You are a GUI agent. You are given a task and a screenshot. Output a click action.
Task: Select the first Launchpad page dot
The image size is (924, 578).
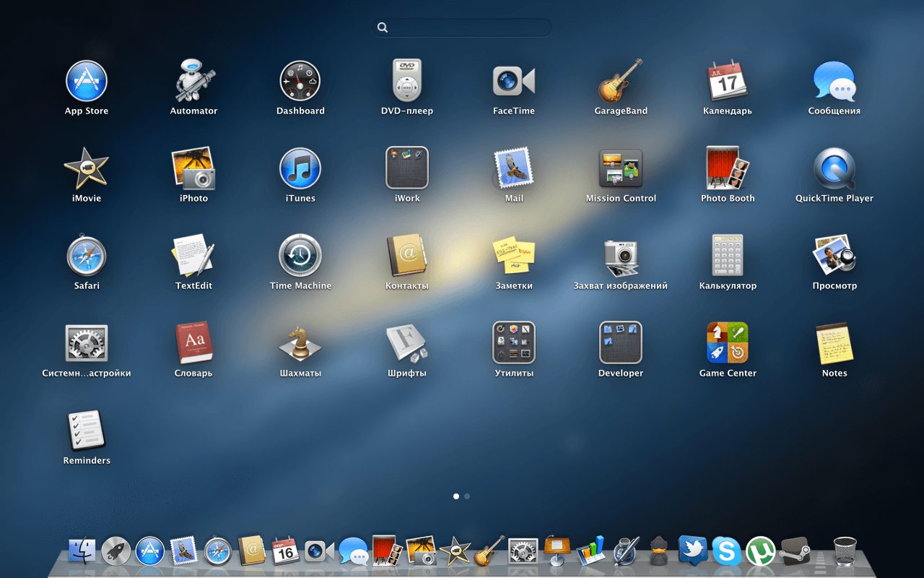[x=456, y=496]
